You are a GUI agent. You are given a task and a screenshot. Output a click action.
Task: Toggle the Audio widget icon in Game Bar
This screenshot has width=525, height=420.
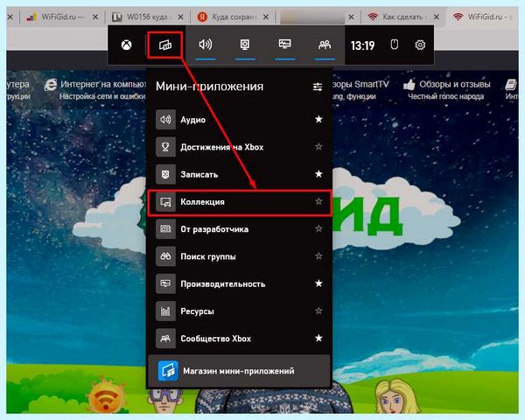tap(206, 45)
